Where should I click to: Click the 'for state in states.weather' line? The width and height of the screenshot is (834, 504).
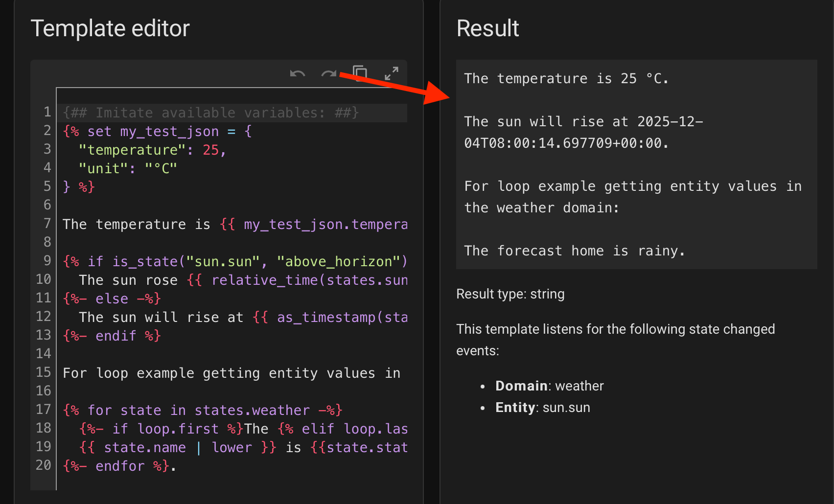click(203, 410)
